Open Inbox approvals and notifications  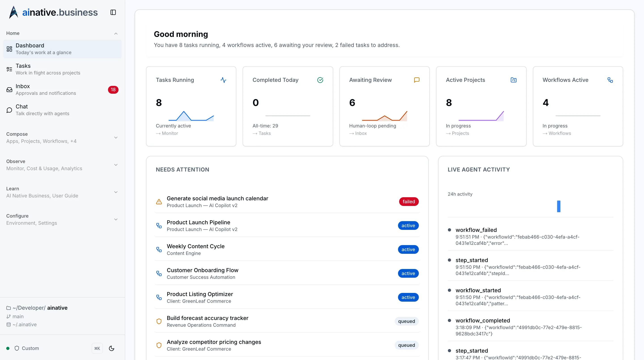point(62,89)
